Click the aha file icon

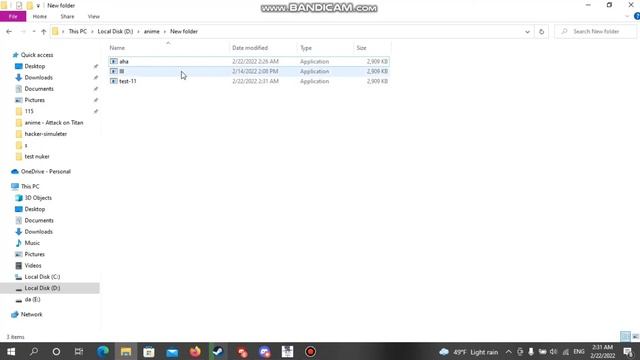point(113,61)
